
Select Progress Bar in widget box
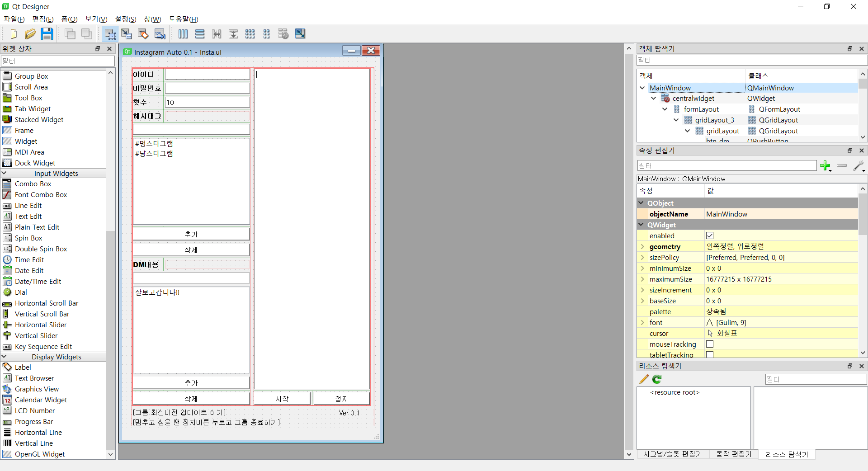34,422
